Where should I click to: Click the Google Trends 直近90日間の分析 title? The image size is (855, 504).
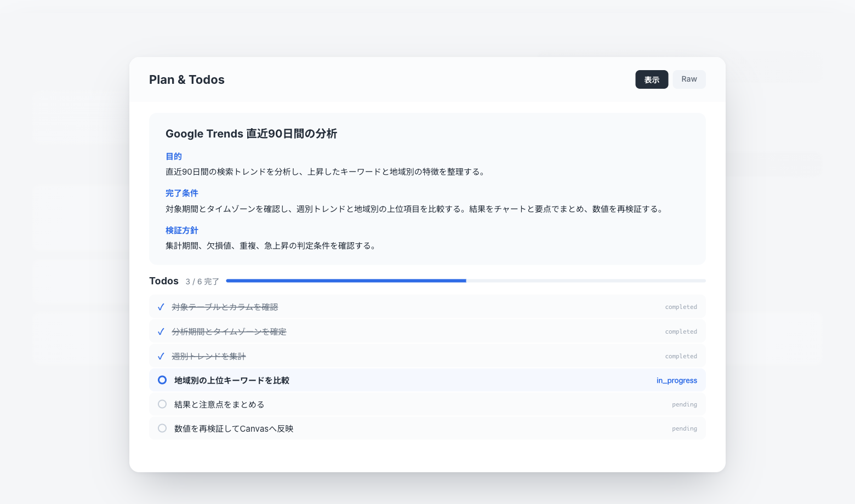[251, 134]
